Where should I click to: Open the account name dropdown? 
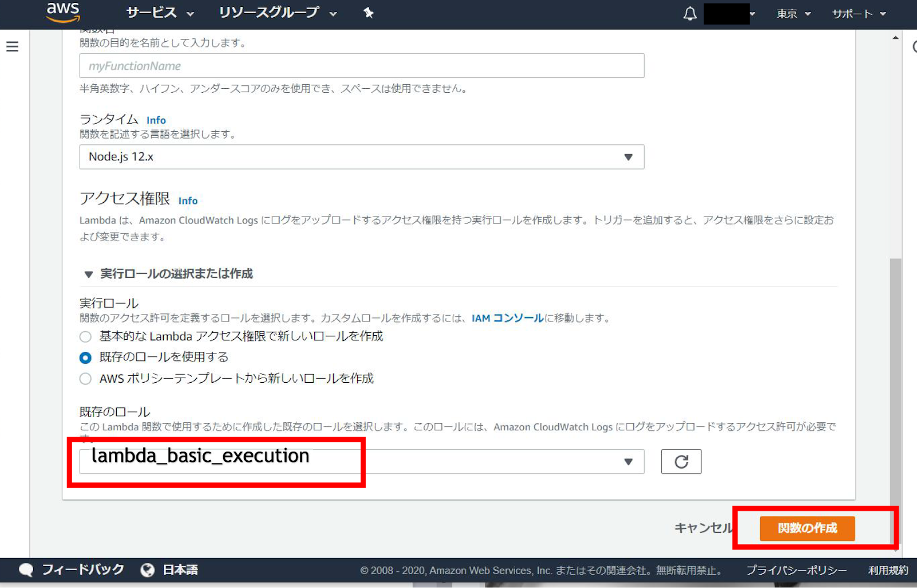pos(730,13)
